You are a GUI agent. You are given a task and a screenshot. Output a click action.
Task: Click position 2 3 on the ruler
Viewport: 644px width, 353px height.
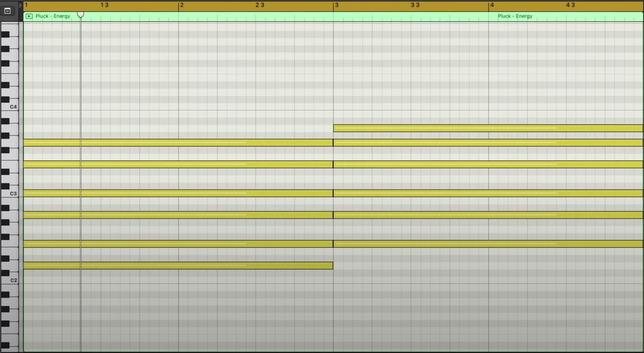(x=260, y=5)
